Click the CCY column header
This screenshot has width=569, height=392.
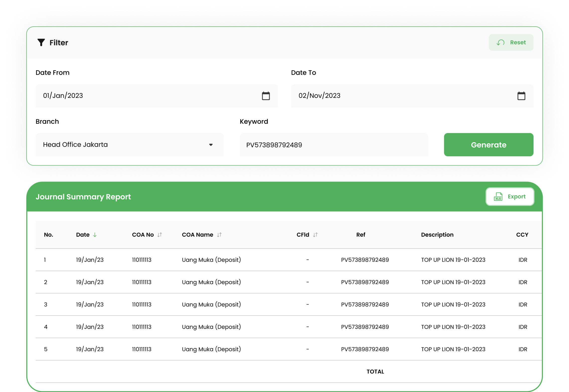pyautogui.click(x=522, y=235)
